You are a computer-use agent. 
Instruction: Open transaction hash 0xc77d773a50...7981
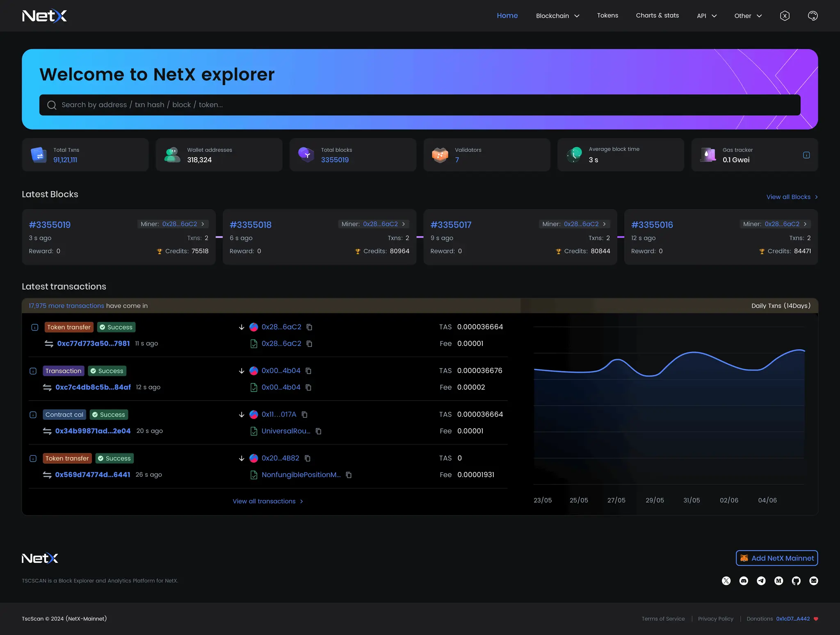click(94, 344)
